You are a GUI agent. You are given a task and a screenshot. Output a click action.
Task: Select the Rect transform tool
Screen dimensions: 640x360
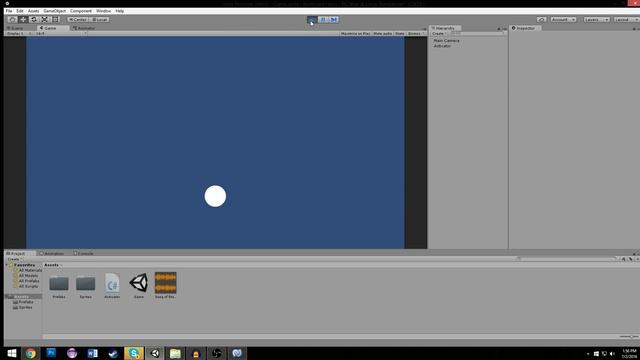(55, 20)
